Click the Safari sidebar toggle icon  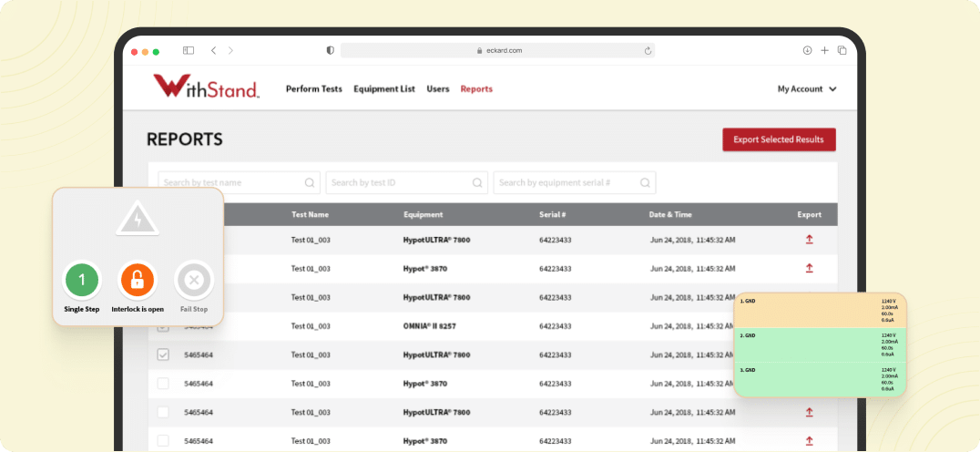189,51
